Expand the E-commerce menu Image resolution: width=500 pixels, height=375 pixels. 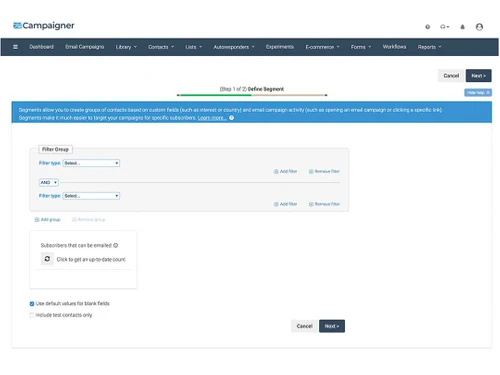[x=322, y=47]
